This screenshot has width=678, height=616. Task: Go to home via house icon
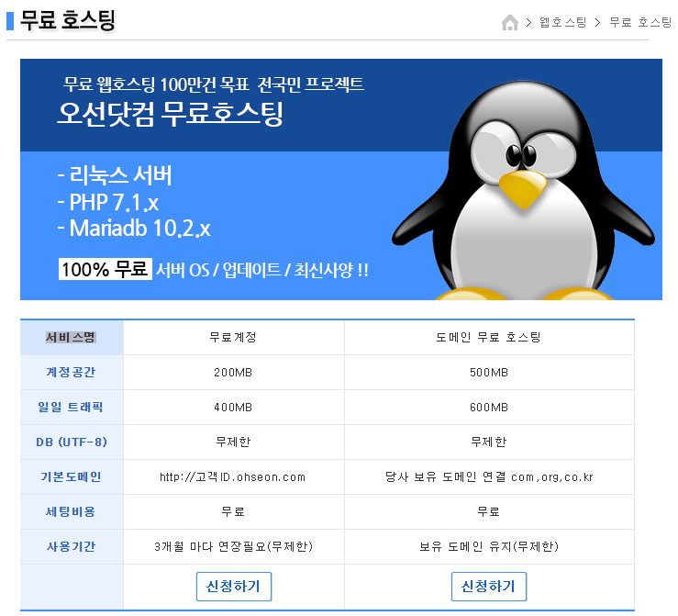(510, 23)
